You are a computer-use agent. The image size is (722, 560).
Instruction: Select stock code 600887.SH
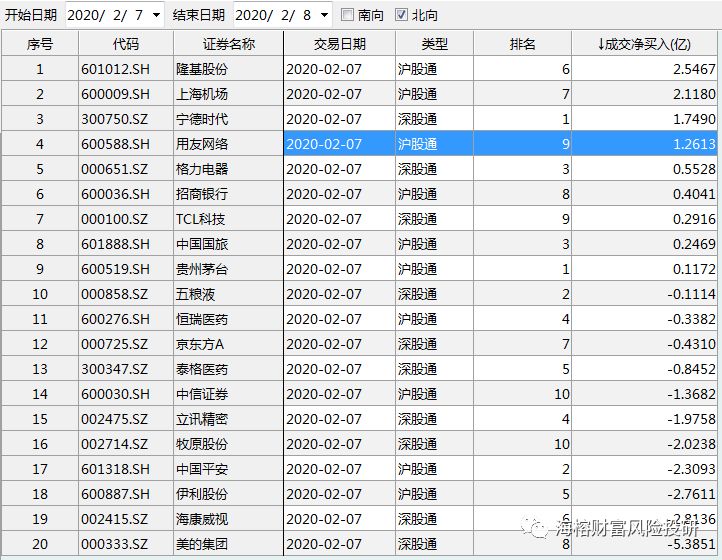pyautogui.click(x=126, y=494)
